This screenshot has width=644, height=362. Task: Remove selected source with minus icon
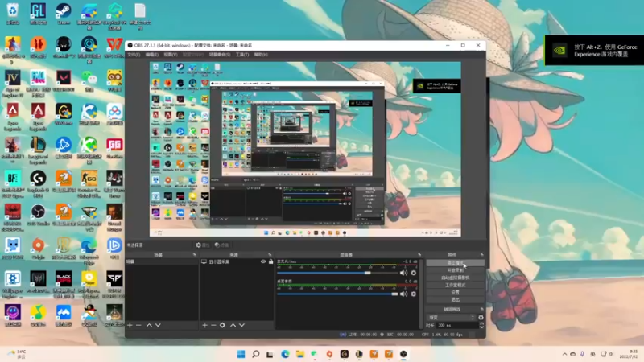pyautogui.click(x=213, y=325)
